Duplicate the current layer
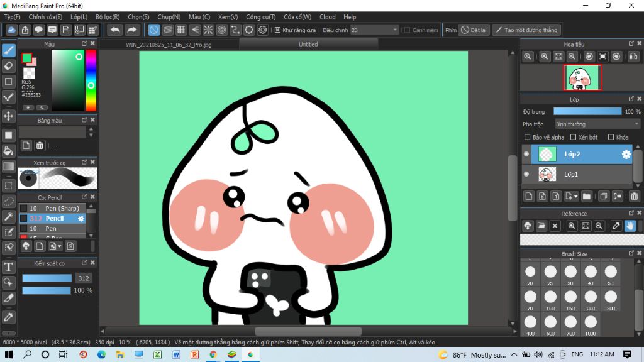Viewport: 644px width, 362px height. [x=603, y=197]
